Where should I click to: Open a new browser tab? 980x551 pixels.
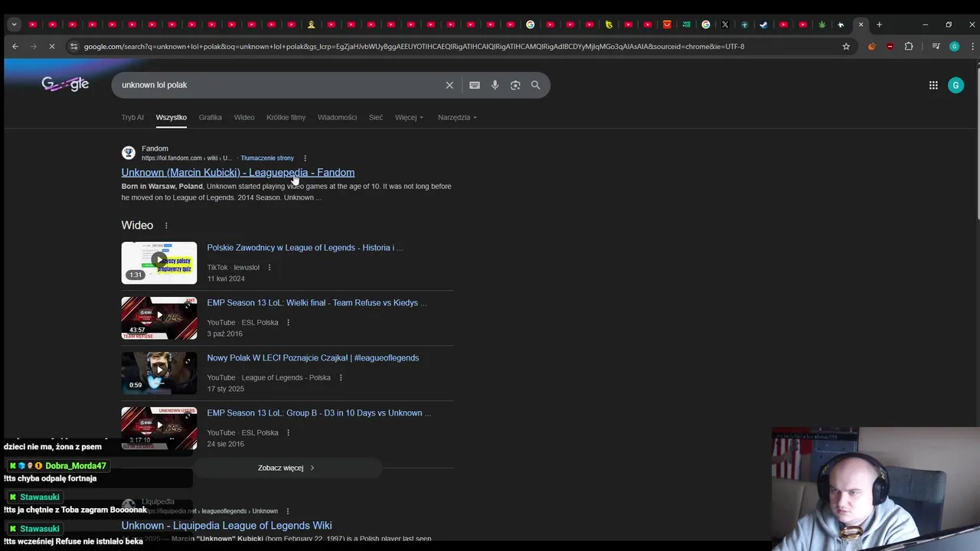pos(879,24)
